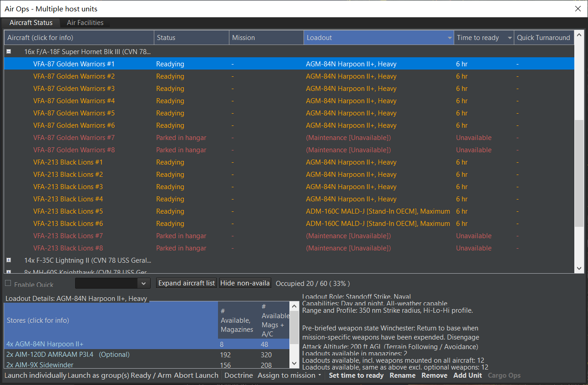Select VFA-87 Golden Warriors #6

(289, 125)
